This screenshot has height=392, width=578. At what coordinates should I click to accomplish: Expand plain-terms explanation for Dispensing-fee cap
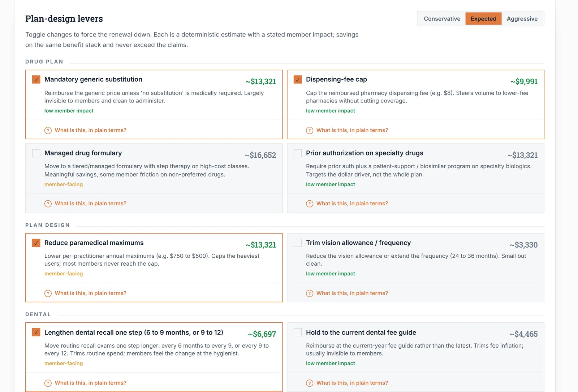pyautogui.click(x=352, y=130)
